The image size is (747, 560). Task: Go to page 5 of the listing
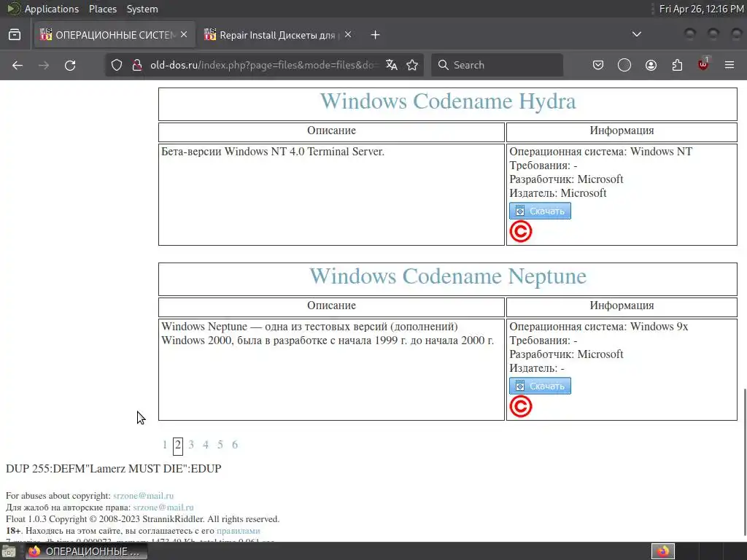(220, 445)
